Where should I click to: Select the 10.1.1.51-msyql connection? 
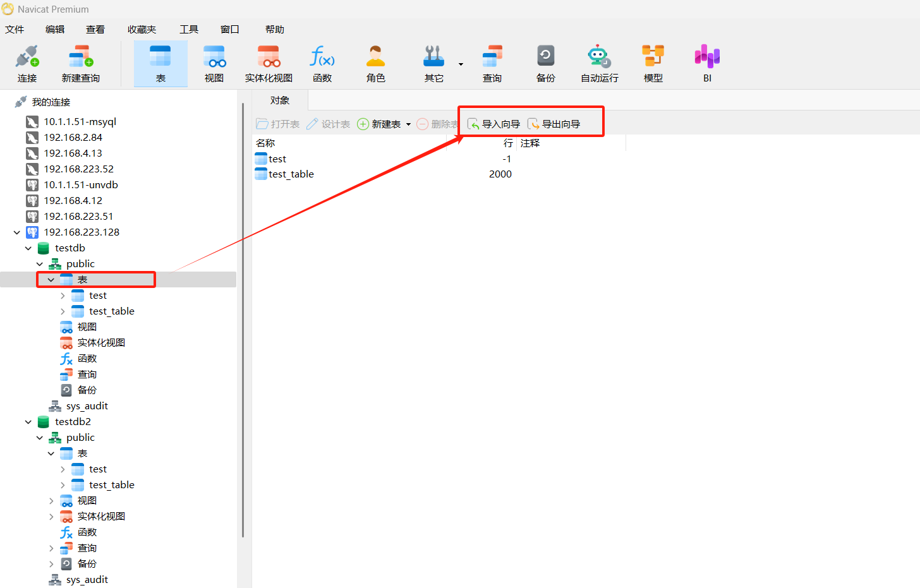click(80, 122)
